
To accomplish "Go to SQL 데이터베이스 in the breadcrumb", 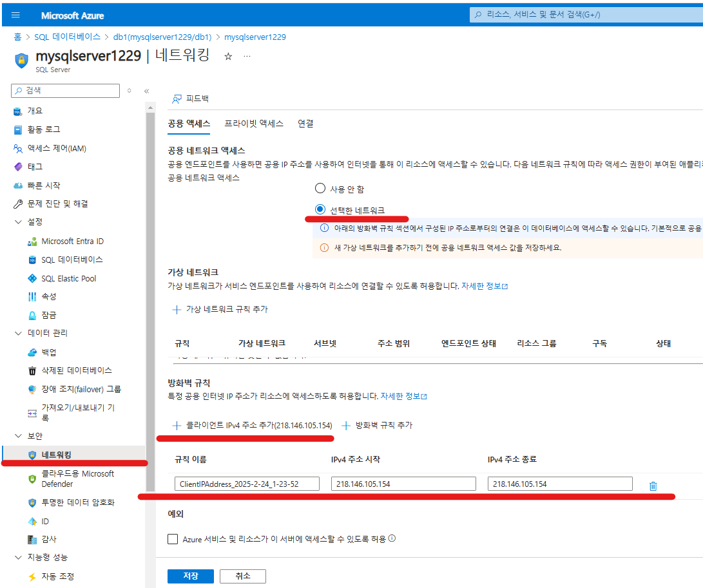I will point(67,37).
